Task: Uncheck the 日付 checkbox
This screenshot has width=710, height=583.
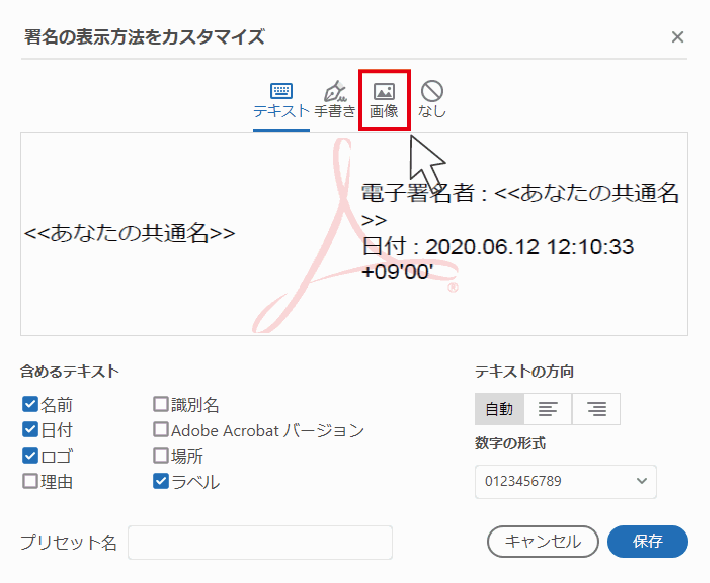Action: (30, 430)
